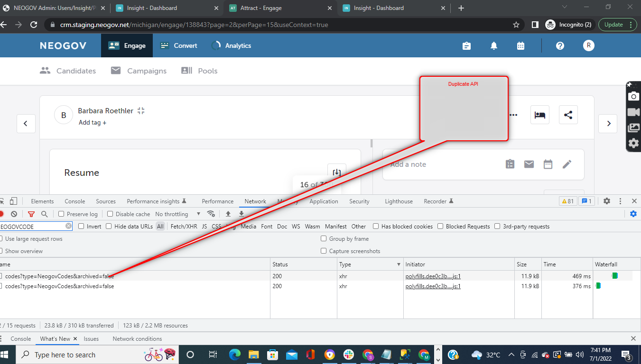Image resolution: width=641 pixels, height=364 pixels.
Task: Click the share icon on Barbara's profile card
Action: [568, 115]
